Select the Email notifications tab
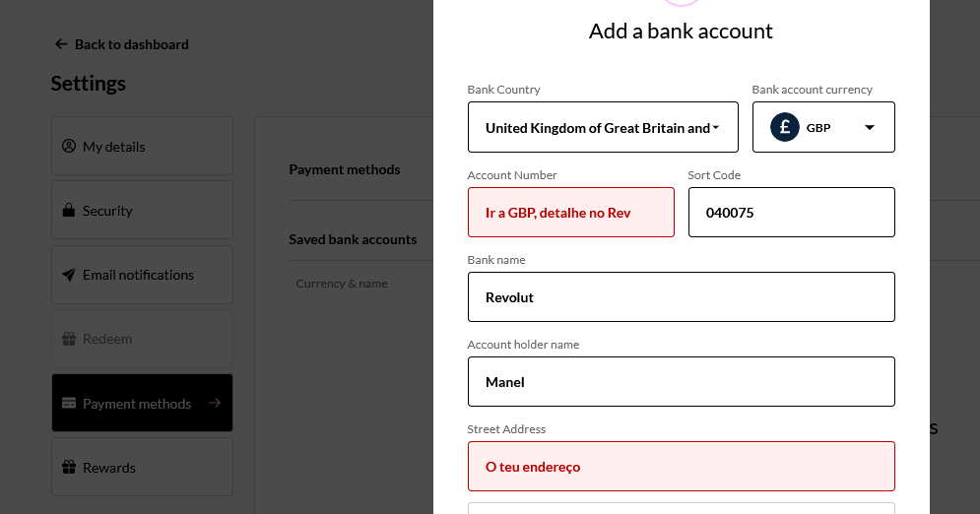The image size is (980, 514). [142, 275]
